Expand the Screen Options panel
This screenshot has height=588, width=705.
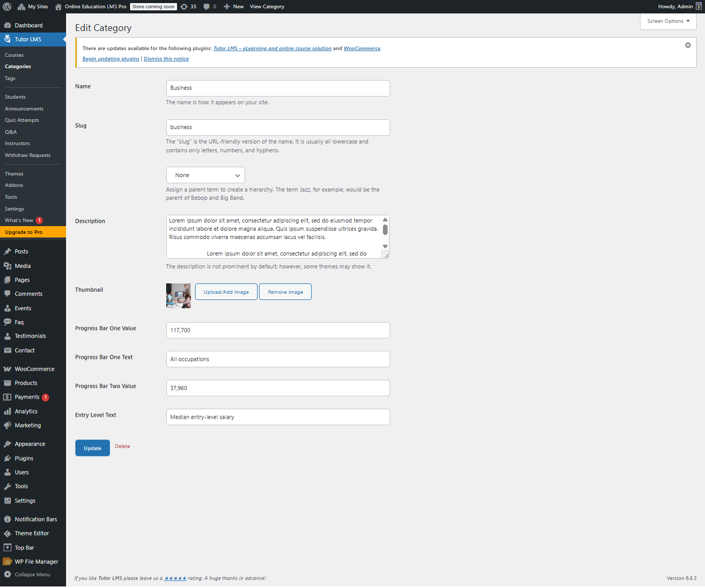[x=668, y=21]
